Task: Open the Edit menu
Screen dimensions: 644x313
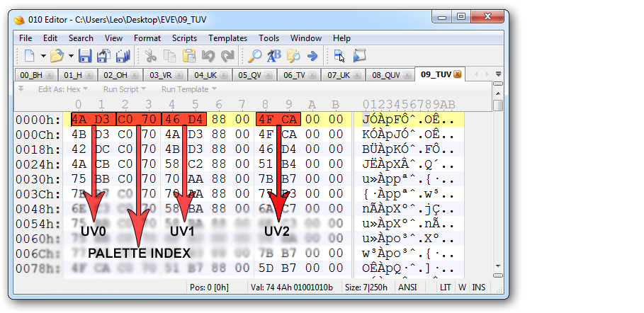Action: pos(50,38)
